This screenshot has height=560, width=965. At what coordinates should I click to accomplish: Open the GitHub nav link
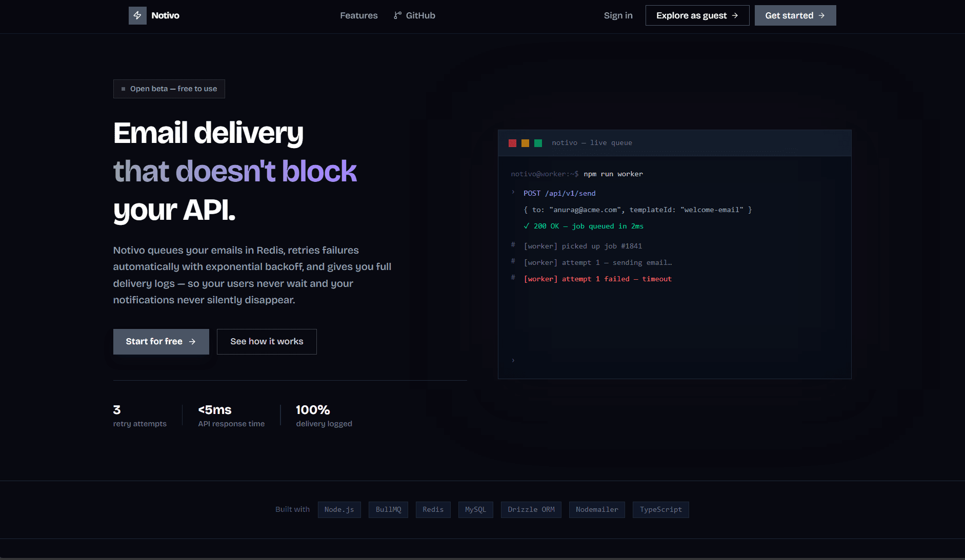414,15
